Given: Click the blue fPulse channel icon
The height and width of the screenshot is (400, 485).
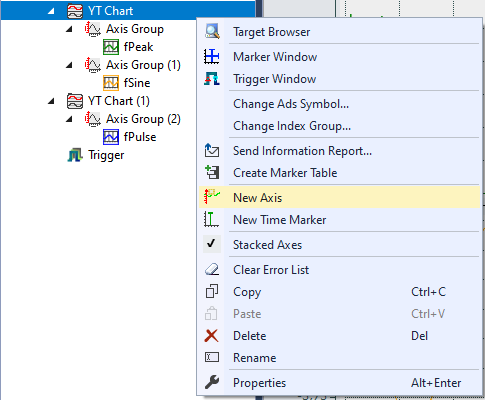Looking at the screenshot, I should (x=111, y=137).
